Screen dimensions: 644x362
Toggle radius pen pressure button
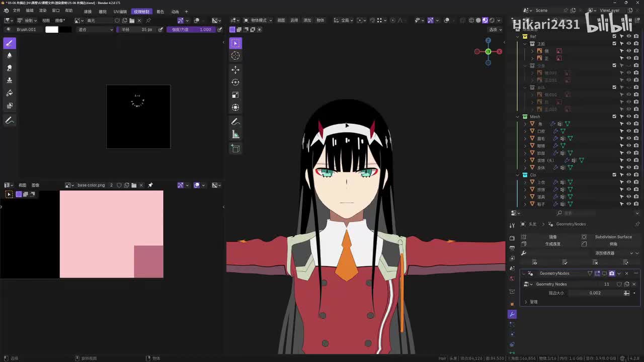coord(160,30)
